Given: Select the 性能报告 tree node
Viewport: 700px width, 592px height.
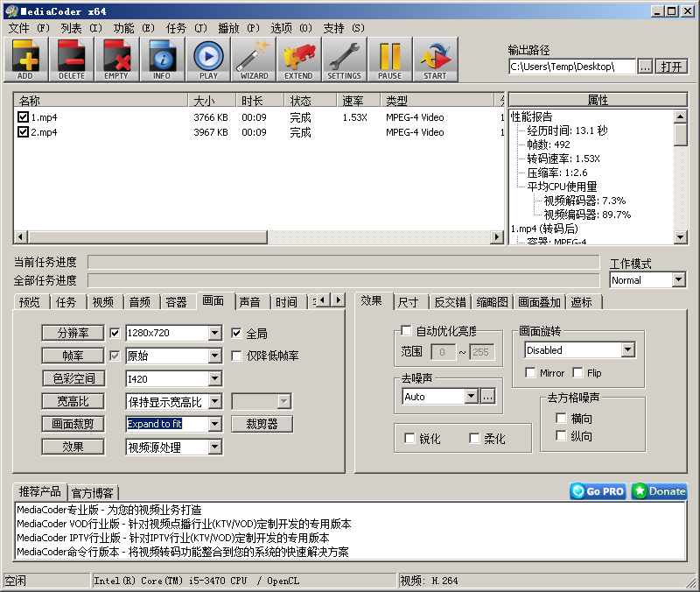Looking at the screenshot, I should [x=531, y=116].
